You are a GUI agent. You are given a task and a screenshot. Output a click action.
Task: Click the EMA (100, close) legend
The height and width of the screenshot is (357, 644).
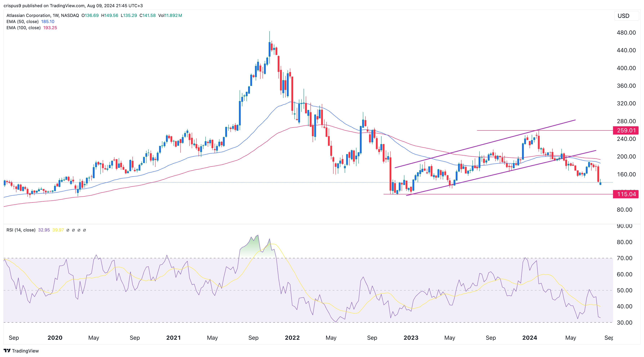click(23, 28)
